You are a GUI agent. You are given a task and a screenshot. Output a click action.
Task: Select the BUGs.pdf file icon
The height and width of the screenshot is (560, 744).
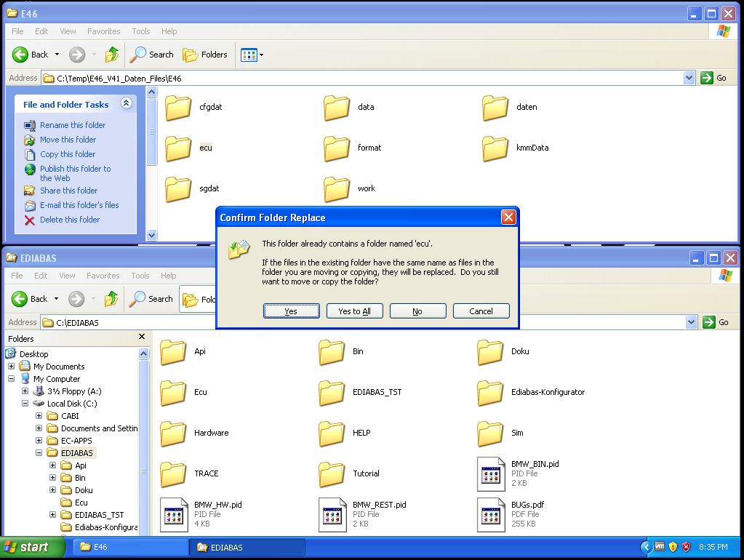tap(491, 514)
